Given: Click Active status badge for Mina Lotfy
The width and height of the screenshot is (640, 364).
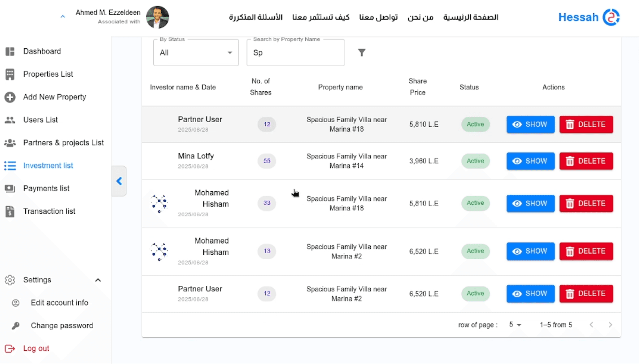Looking at the screenshot, I should coord(475,161).
